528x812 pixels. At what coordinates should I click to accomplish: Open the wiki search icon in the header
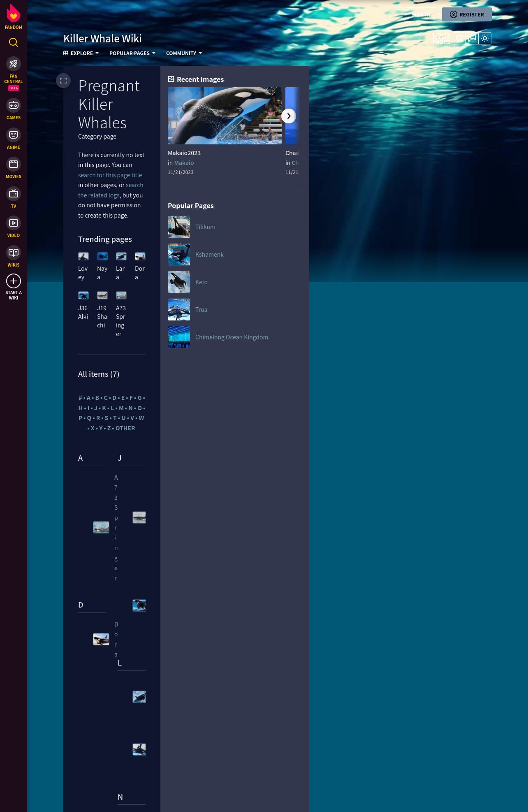[459, 38]
